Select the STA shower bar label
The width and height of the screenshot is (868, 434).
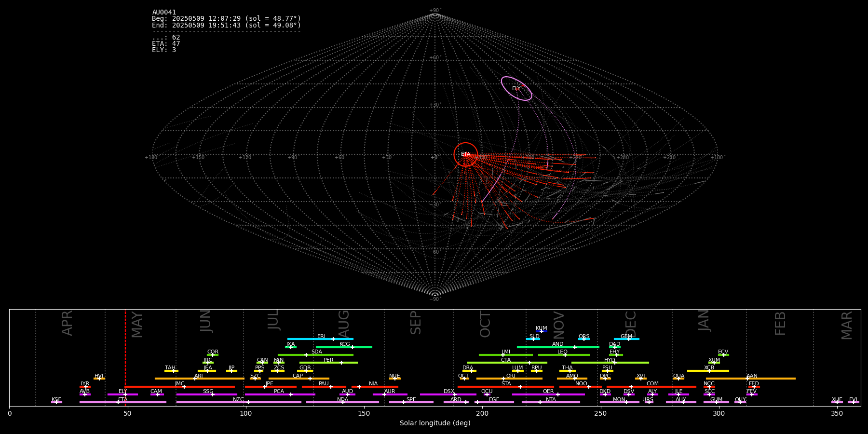point(506,384)
